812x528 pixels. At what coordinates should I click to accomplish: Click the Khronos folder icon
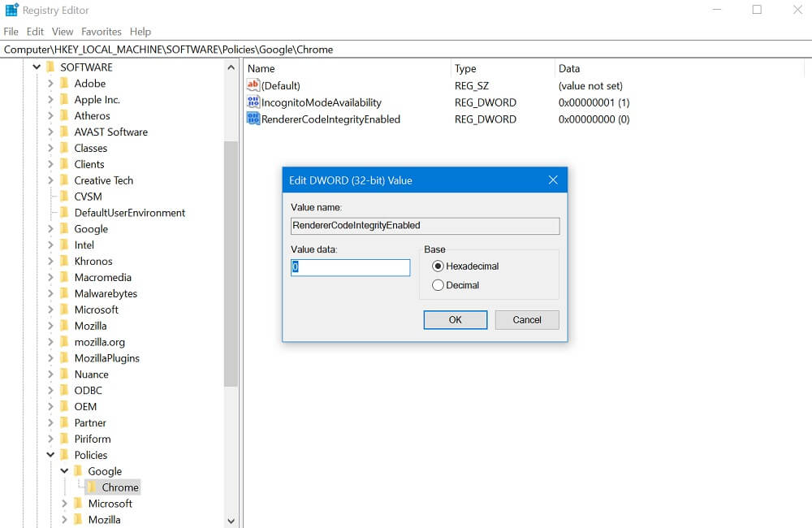[x=65, y=261]
